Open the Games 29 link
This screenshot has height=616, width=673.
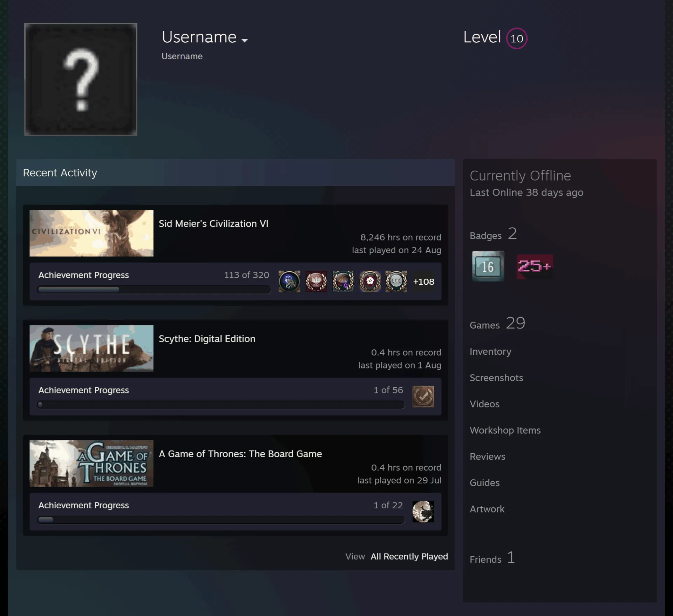[x=497, y=323]
